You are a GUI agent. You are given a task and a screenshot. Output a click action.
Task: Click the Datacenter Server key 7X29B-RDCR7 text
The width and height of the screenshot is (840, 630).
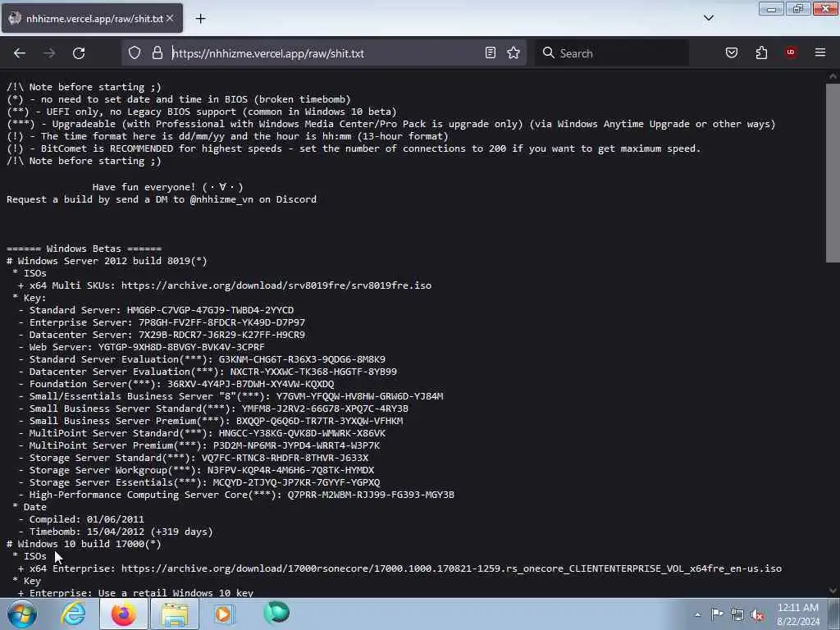(221, 335)
